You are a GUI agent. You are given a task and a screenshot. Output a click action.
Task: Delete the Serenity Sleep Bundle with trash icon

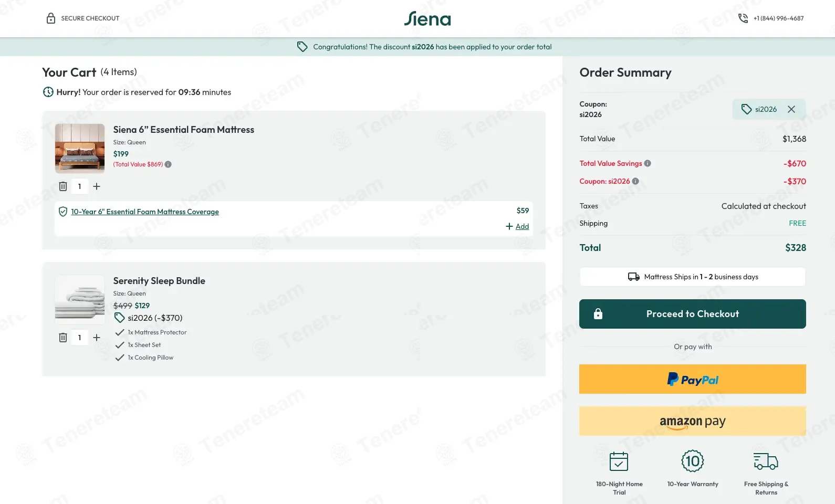[63, 338]
